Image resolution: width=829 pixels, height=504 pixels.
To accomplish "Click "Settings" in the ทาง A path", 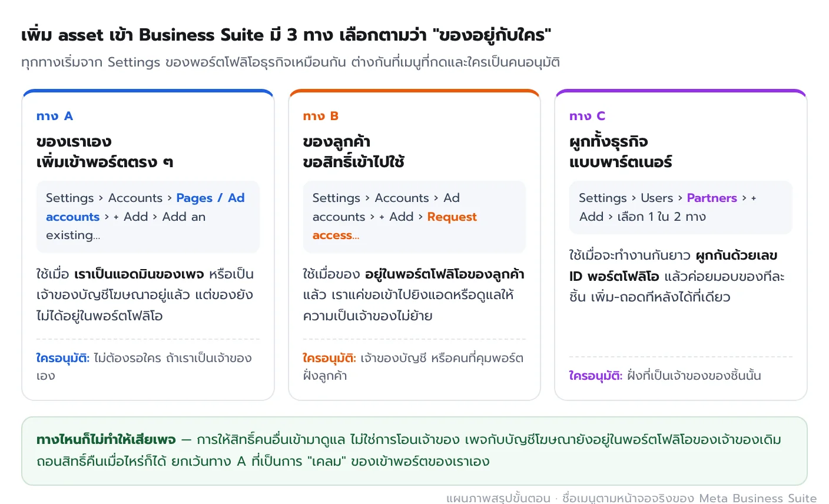I will 70,198.
